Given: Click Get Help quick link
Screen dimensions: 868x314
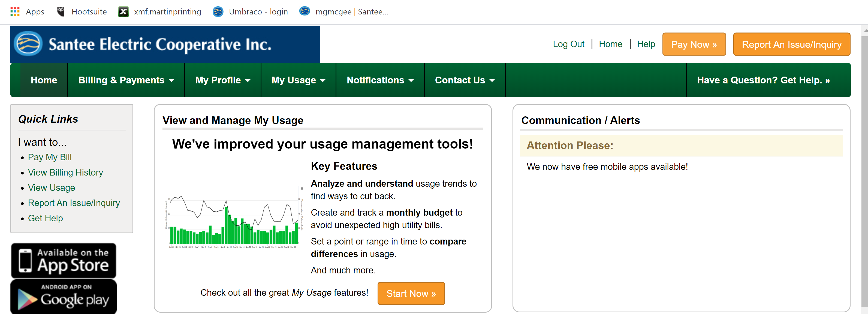Looking at the screenshot, I should point(46,218).
